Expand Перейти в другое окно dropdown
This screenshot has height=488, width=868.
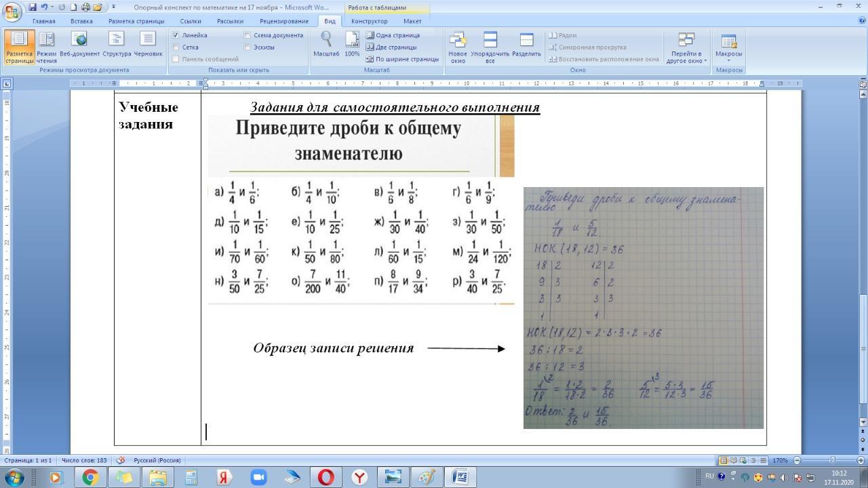tap(686, 47)
